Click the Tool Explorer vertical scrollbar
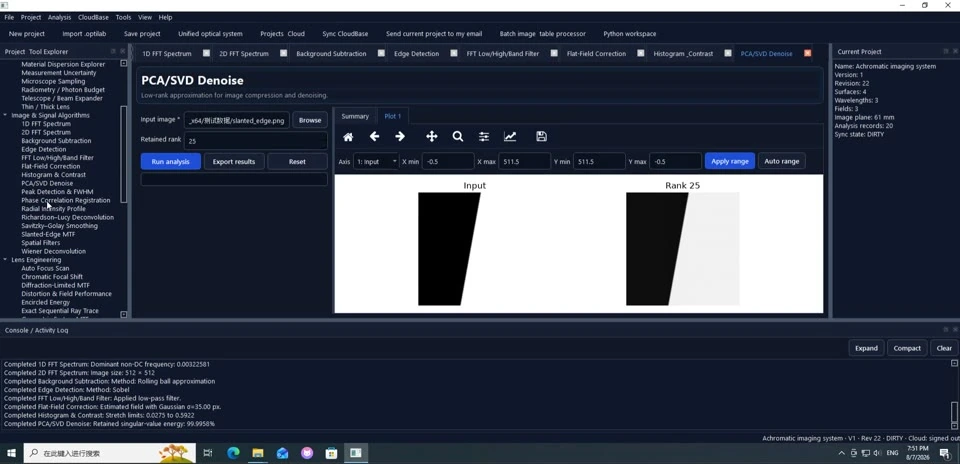The height and width of the screenshot is (464, 960). tap(124, 154)
